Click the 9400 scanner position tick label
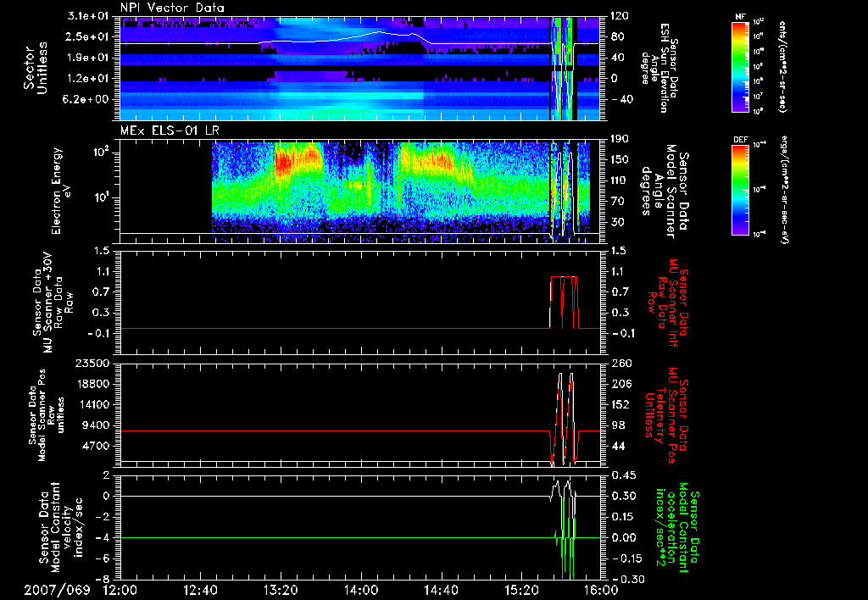Viewport: 868px width, 600px height. pos(96,425)
